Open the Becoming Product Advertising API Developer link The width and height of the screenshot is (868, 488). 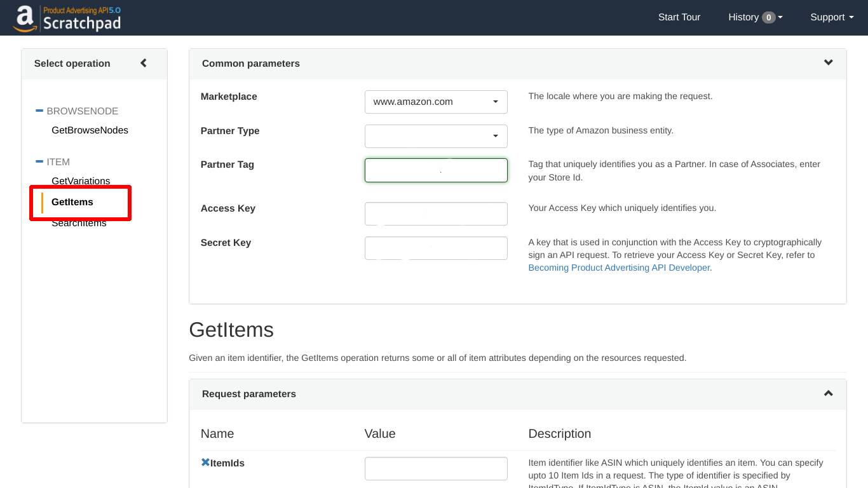click(x=619, y=268)
